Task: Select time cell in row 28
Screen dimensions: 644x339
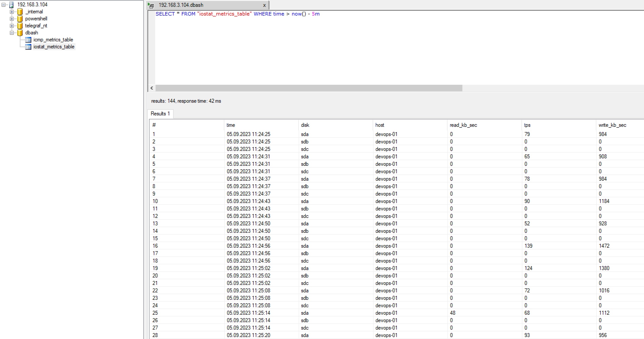Action: tap(249, 335)
